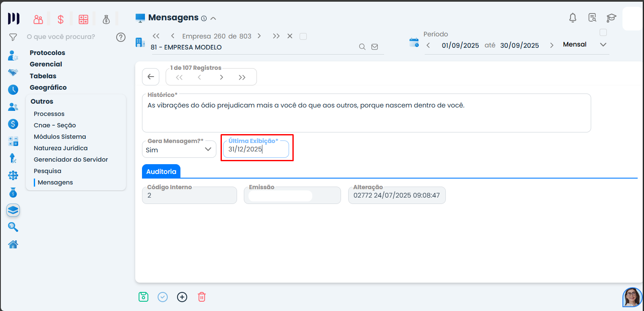
Task: Open the handshake sidebar icon
Action: click(x=13, y=72)
